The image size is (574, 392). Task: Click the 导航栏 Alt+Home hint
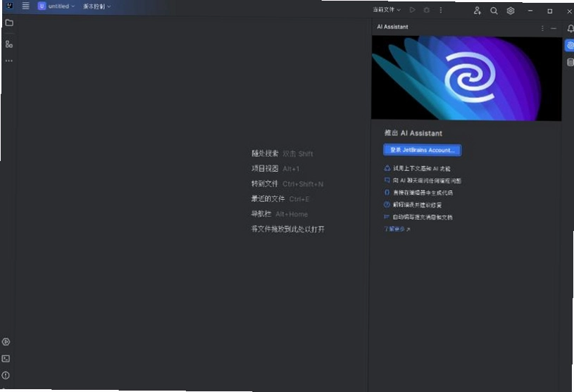(x=280, y=214)
